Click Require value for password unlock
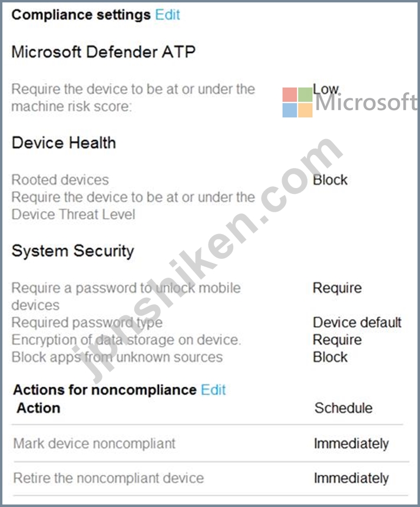 click(x=337, y=288)
